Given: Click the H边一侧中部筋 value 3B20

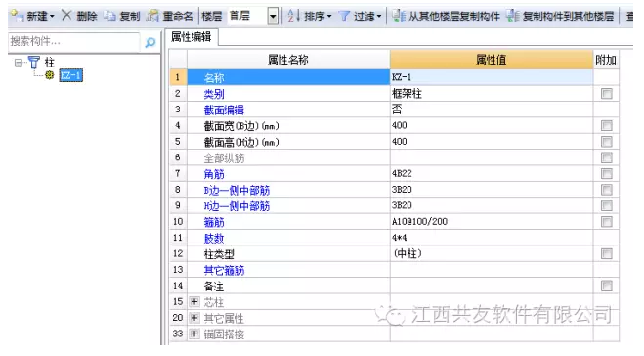Looking at the screenshot, I should 492,206.
